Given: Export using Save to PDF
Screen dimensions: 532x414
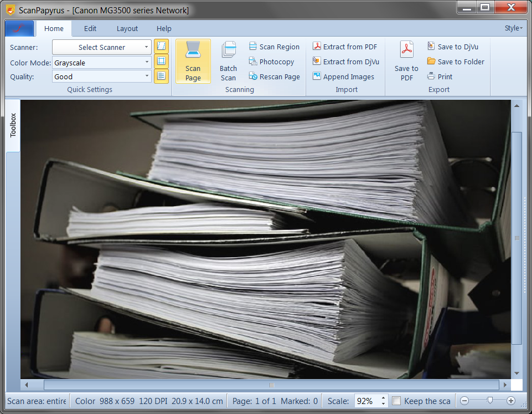Looking at the screenshot, I should click(406, 61).
